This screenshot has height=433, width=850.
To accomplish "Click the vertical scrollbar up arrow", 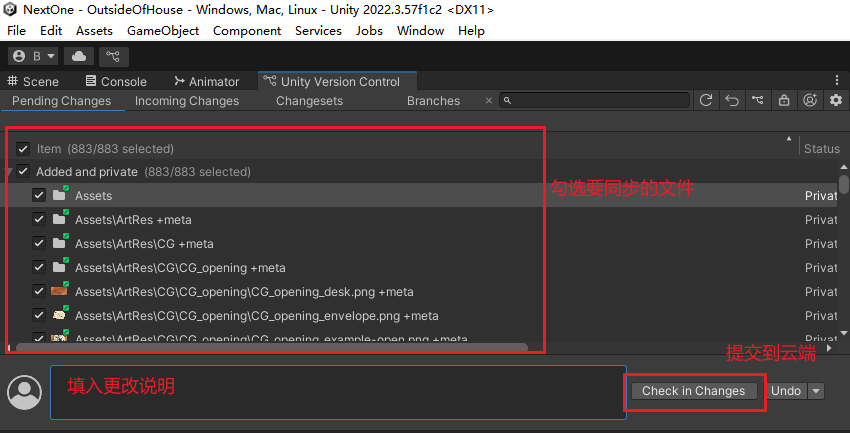I will click(x=843, y=166).
